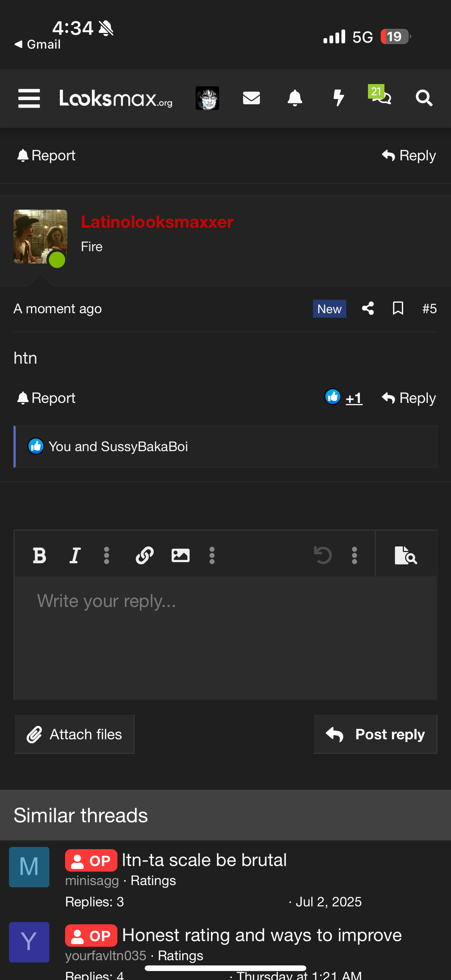
Task: Expand more insert options after image icon
Action: point(212,555)
